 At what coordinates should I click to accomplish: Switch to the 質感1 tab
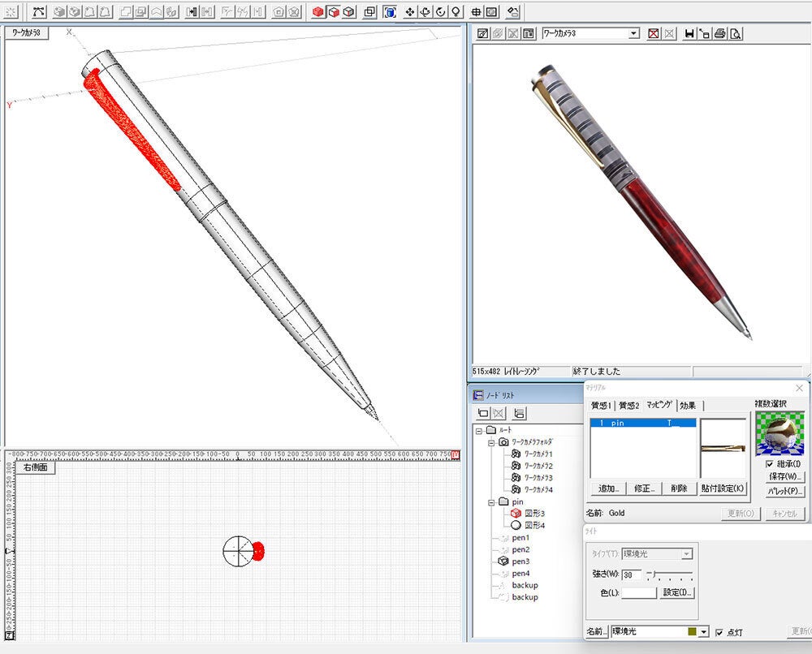(x=602, y=405)
